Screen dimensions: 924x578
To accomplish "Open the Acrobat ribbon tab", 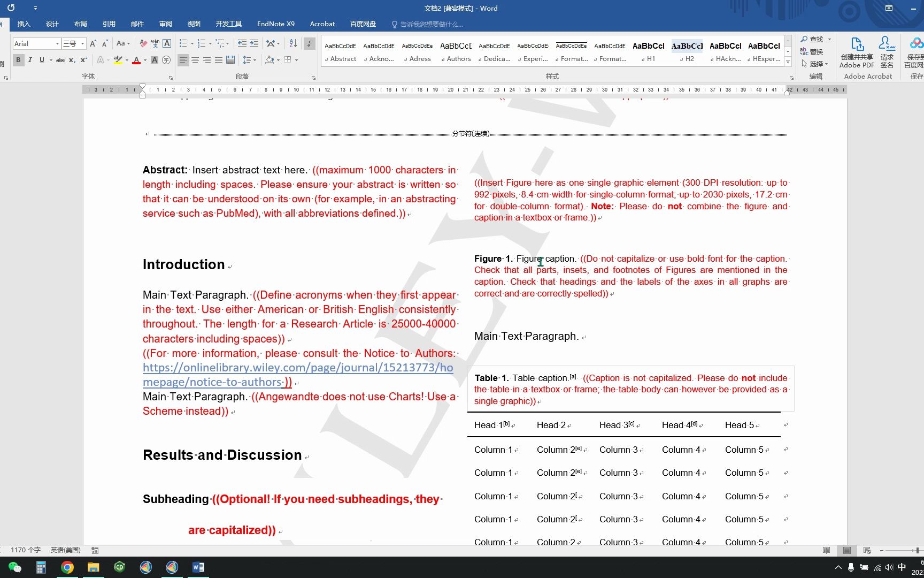I will 322,24.
